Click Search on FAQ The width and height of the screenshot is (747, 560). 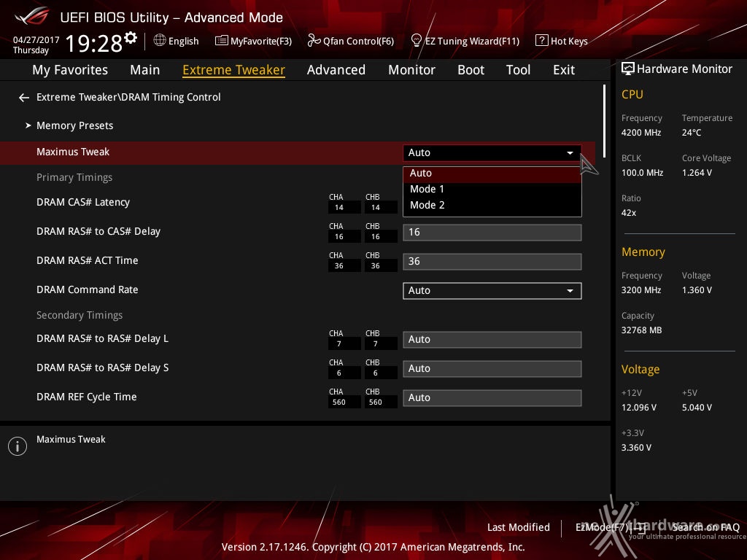click(x=705, y=527)
